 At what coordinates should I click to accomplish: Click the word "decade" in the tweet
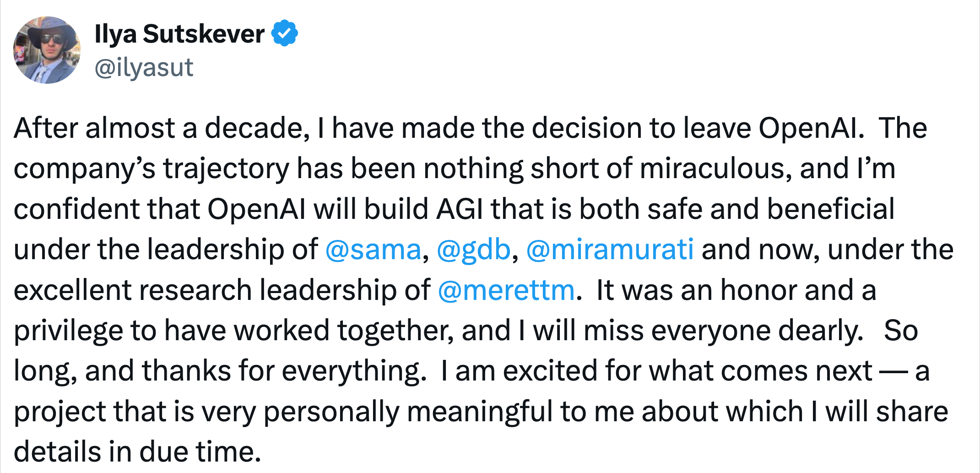(257, 128)
